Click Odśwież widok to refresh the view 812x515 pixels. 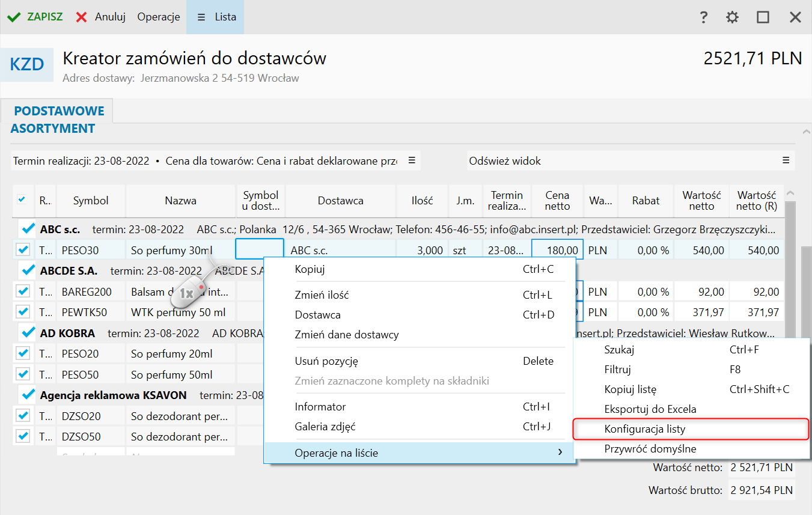pyautogui.click(x=505, y=161)
